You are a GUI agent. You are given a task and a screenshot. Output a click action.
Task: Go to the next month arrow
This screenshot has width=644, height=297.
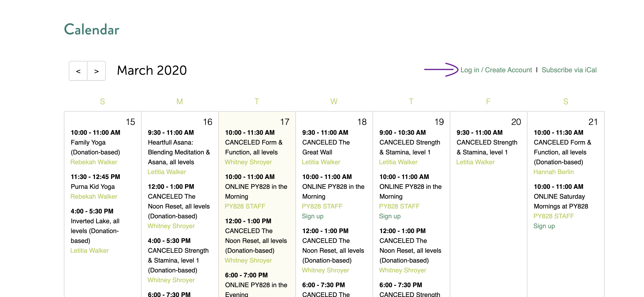click(x=97, y=71)
